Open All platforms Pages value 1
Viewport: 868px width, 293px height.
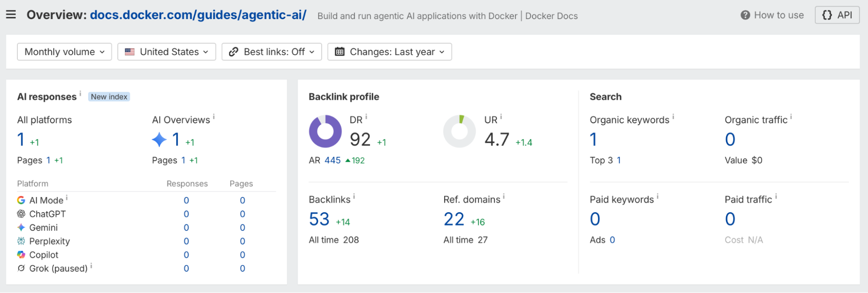point(48,160)
